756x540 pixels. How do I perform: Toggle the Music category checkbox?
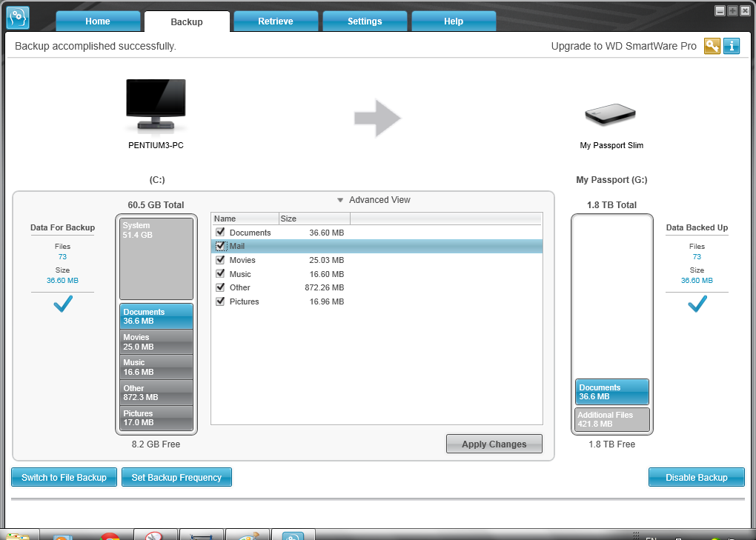220,273
